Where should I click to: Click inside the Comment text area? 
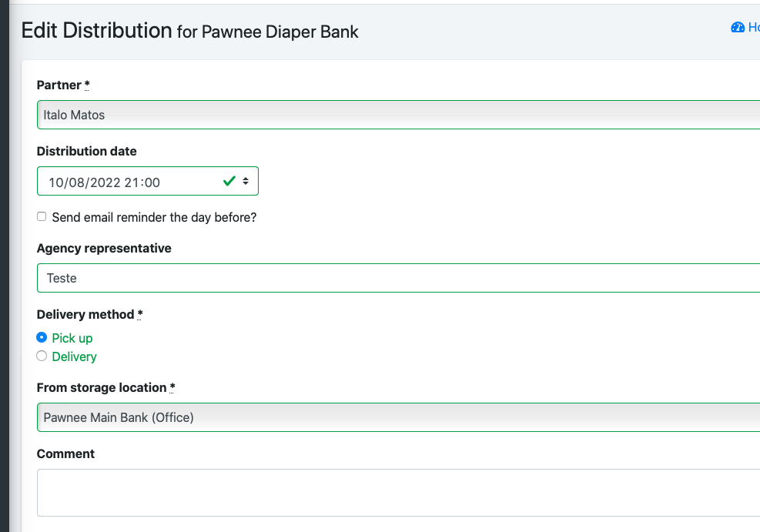[x=398, y=493]
